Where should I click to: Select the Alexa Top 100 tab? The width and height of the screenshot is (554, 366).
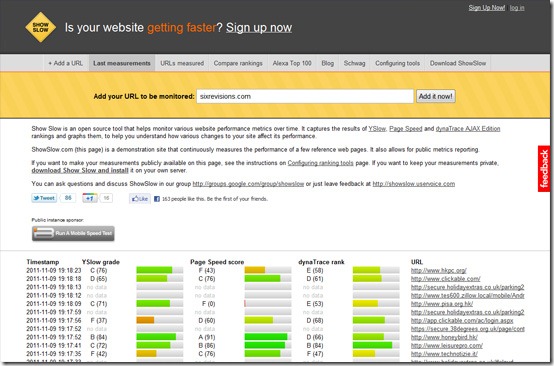[x=292, y=63]
